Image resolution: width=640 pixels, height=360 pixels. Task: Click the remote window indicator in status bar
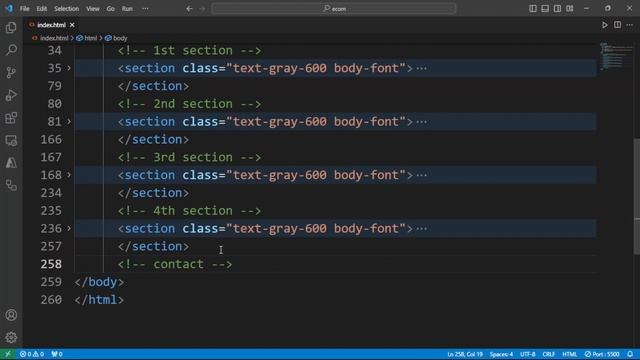[x=8, y=354]
